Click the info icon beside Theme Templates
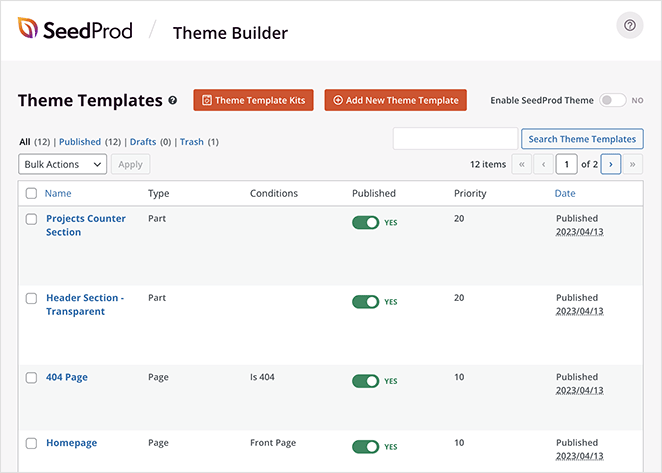The image size is (662, 473). [x=173, y=101]
